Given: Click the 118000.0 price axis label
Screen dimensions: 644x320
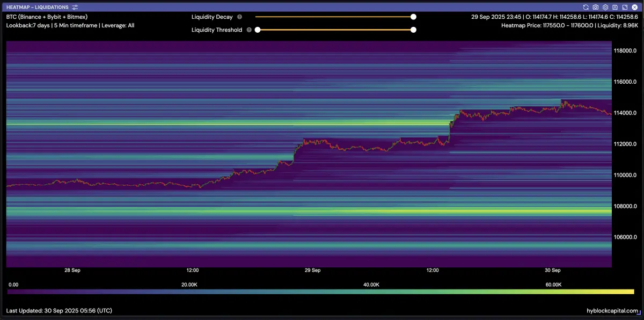Looking at the screenshot, I should [625, 51].
